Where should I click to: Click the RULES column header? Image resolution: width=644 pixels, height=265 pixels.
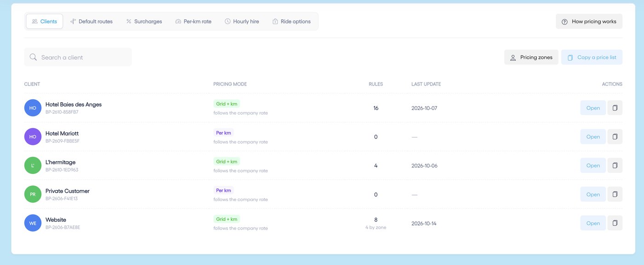point(376,84)
